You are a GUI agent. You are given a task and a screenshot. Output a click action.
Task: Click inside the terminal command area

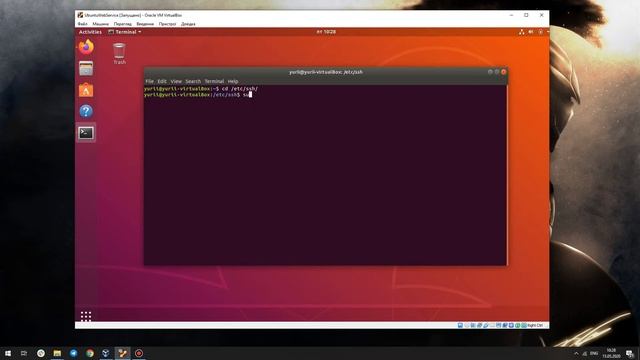(325, 176)
